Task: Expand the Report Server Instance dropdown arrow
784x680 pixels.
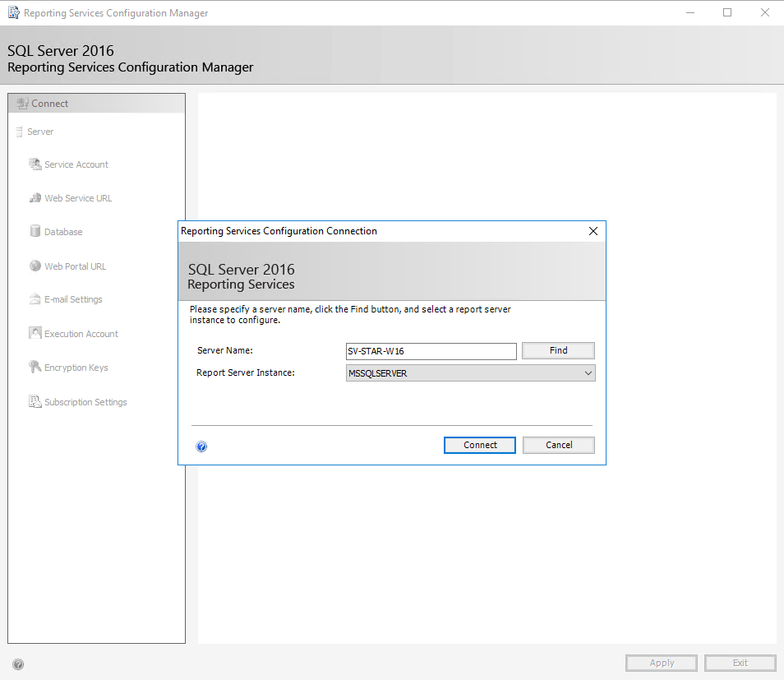Action: pyautogui.click(x=588, y=373)
